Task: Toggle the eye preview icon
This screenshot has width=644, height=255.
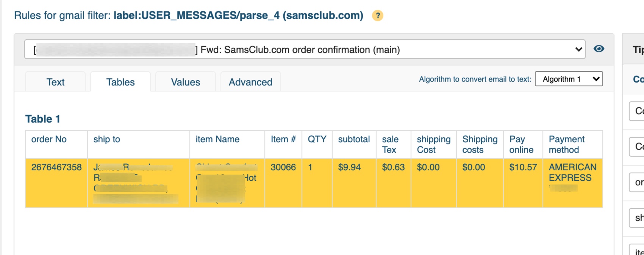Action: coord(599,49)
